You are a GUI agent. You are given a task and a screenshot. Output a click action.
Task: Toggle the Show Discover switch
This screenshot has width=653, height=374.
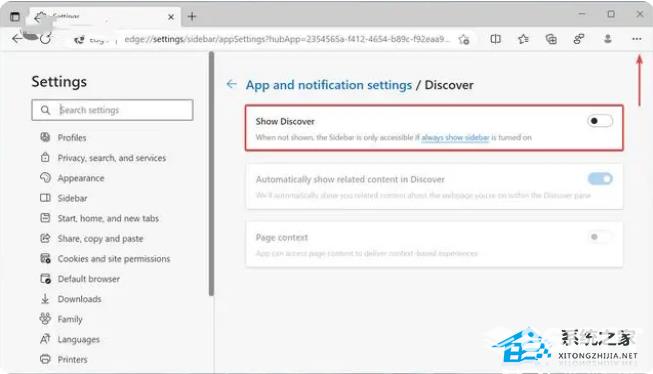600,121
